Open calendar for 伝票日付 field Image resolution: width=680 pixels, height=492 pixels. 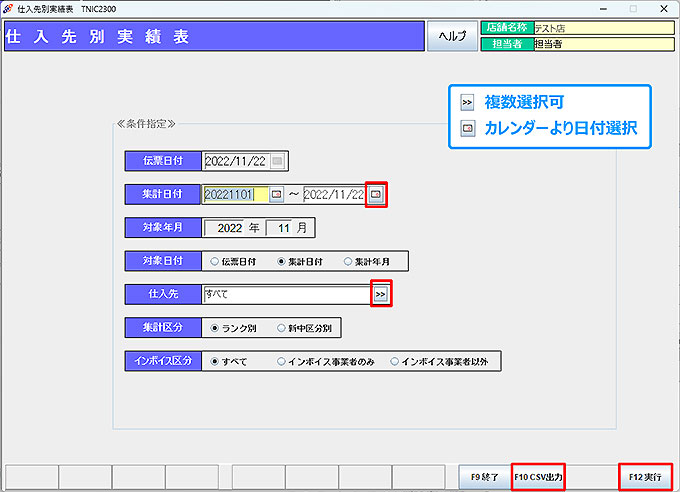click(277, 161)
